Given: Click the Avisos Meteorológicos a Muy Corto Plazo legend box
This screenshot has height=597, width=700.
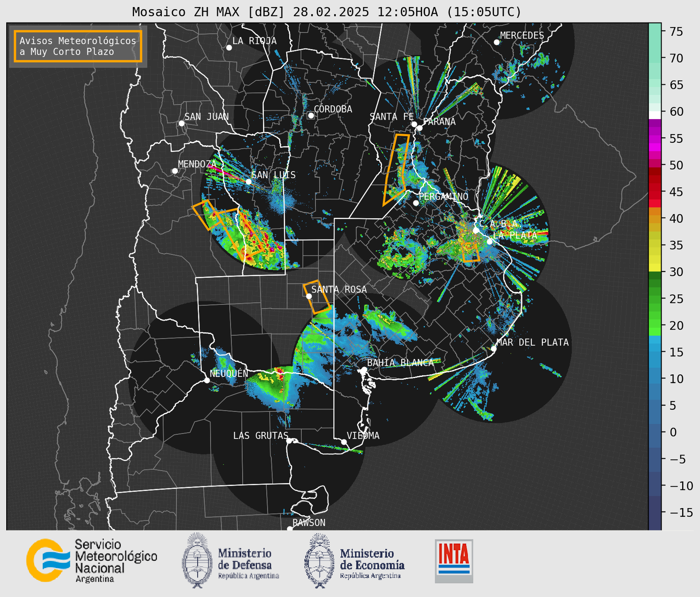Looking at the screenshot, I should [x=78, y=46].
